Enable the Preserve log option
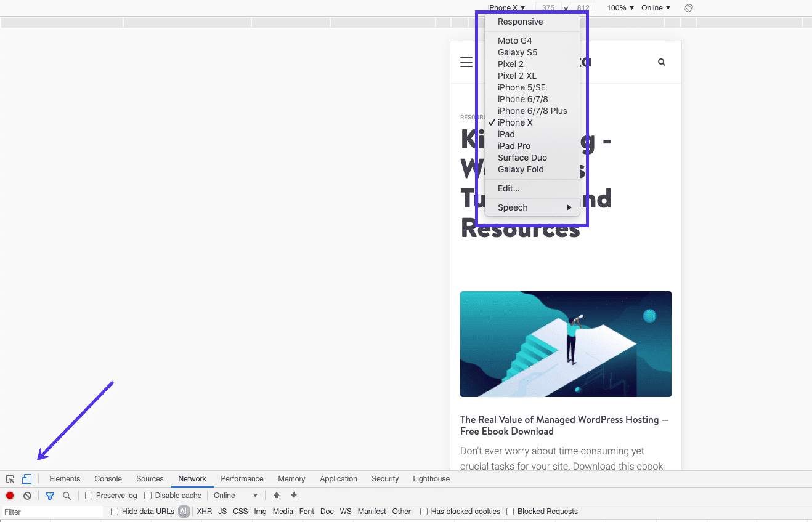 (x=89, y=495)
